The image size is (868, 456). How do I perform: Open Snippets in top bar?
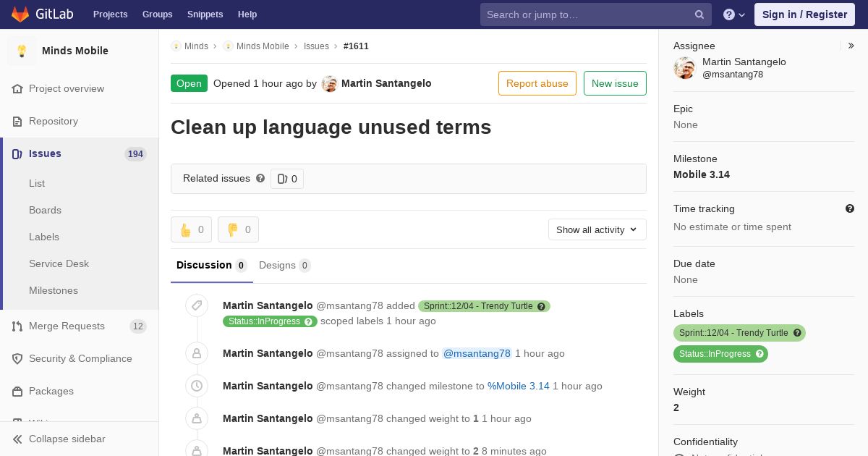(205, 14)
